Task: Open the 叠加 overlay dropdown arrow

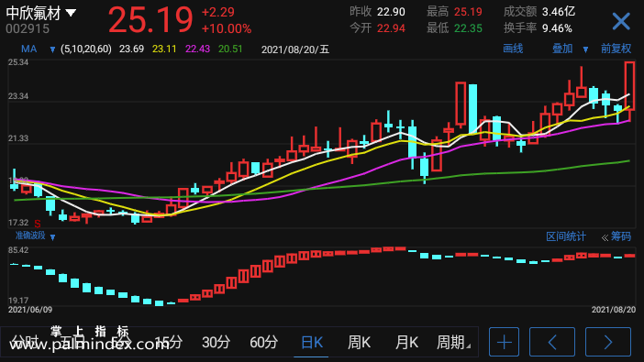Action: pyautogui.click(x=585, y=49)
